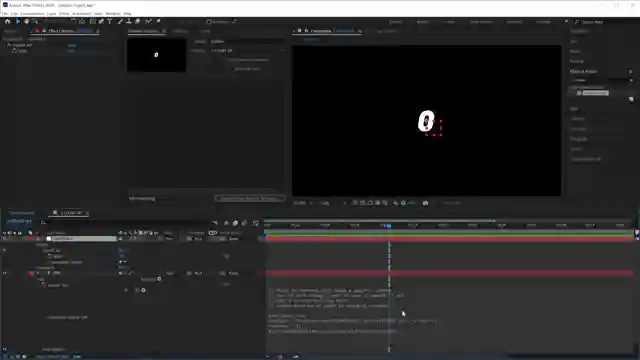
Task: Switch to the Project panel tab
Action: (11, 31)
